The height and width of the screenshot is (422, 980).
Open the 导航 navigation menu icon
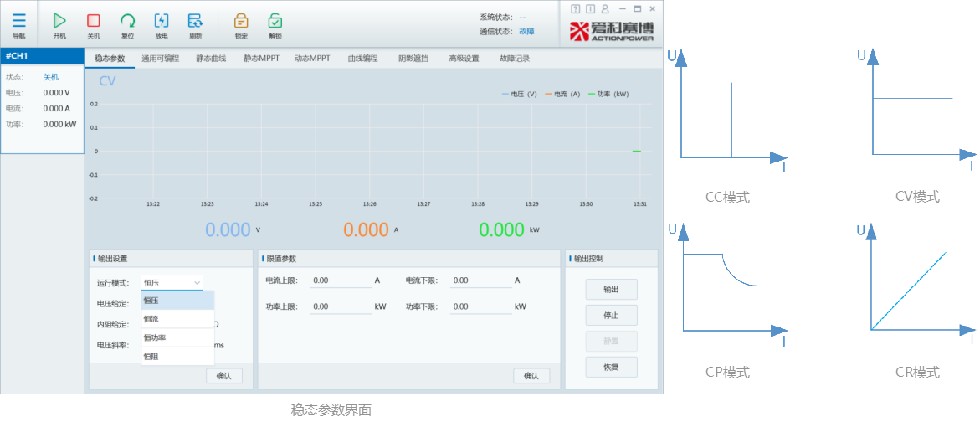click(18, 21)
